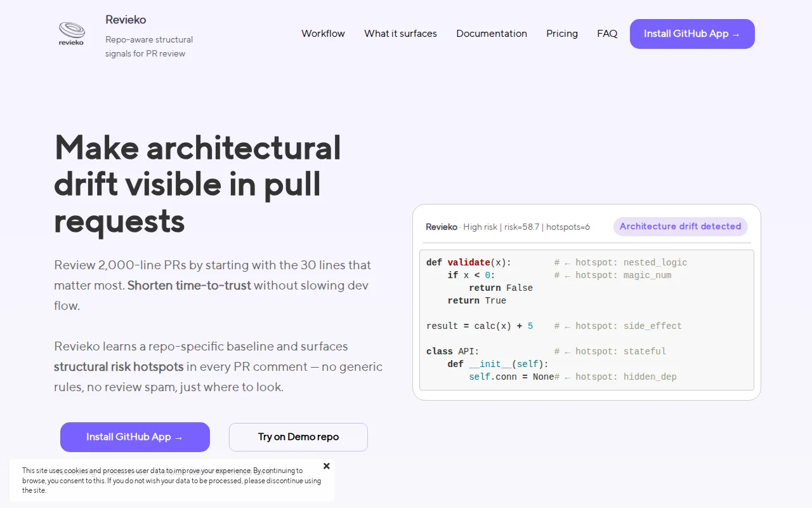Click 'class API:' code line

tap(453, 351)
